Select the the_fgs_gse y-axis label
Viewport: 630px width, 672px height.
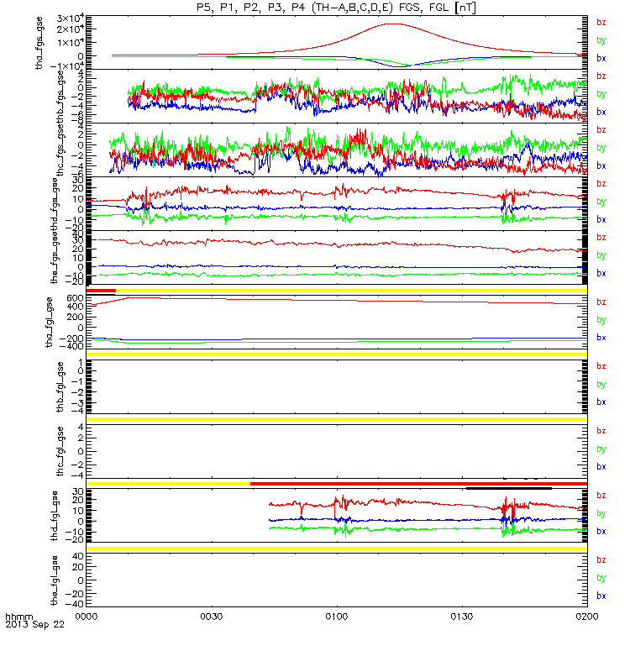55,258
